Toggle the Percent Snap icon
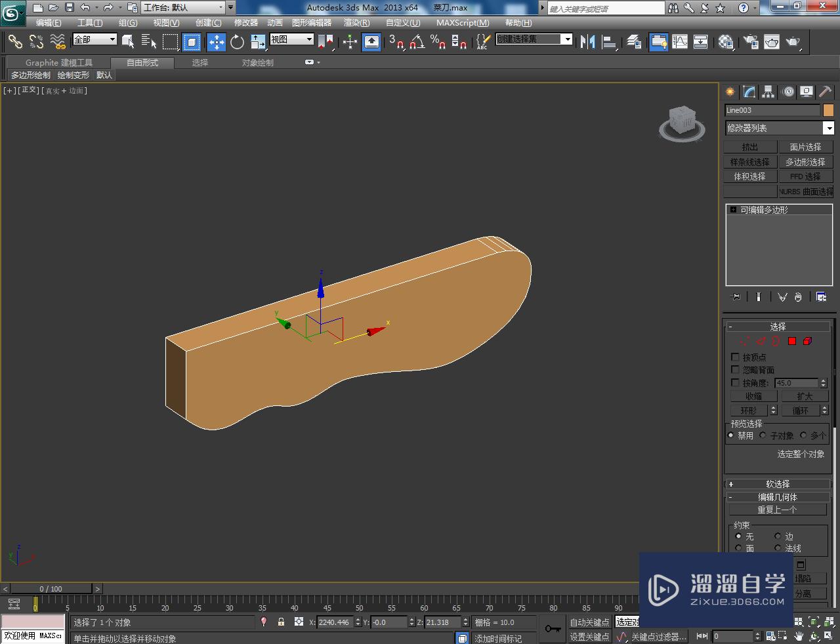Image resolution: width=840 pixels, height=644 pixels. 438,42
